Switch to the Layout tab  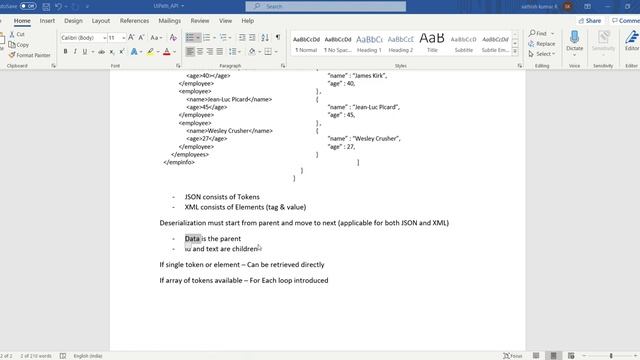click(x=101, y=21)
